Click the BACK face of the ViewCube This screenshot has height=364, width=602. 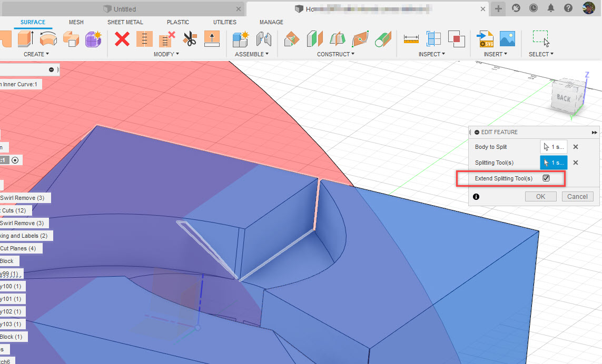coord(564,98)
